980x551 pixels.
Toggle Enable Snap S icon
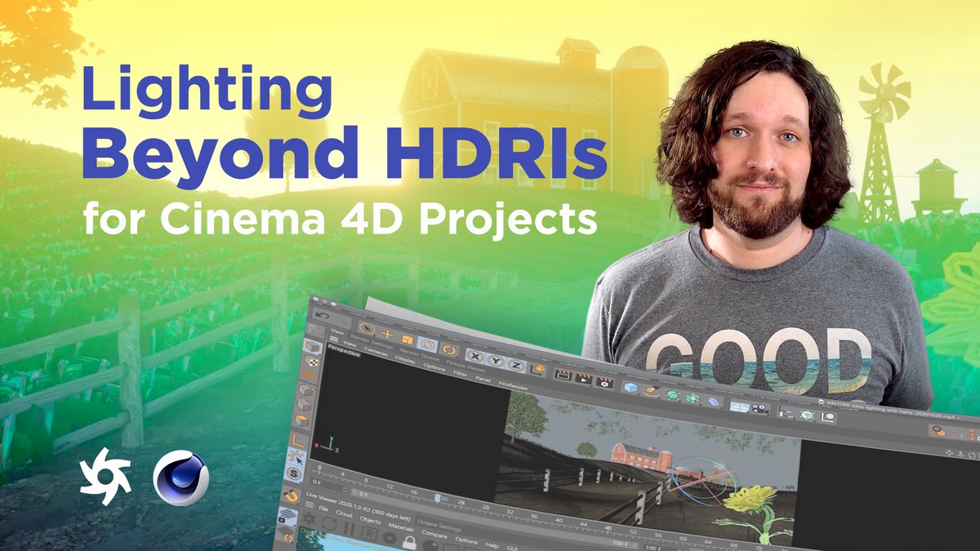(294, 473)
